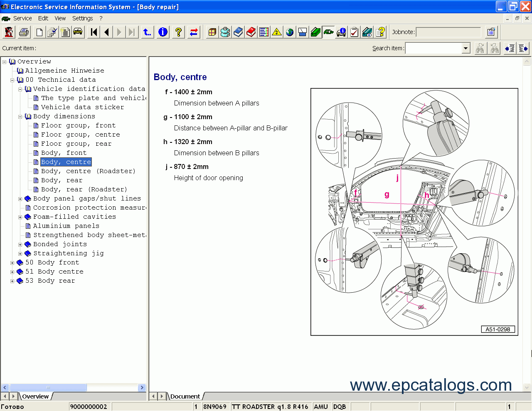Select 'Body, front' in the tree
This screenshot has height=411, width=532.
[x=64, y=153]
